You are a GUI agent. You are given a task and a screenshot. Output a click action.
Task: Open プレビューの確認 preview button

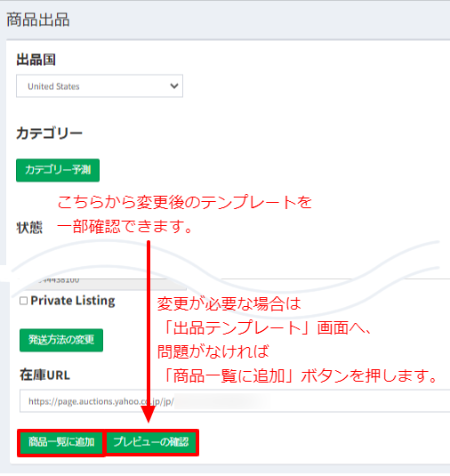pos(151,442)
